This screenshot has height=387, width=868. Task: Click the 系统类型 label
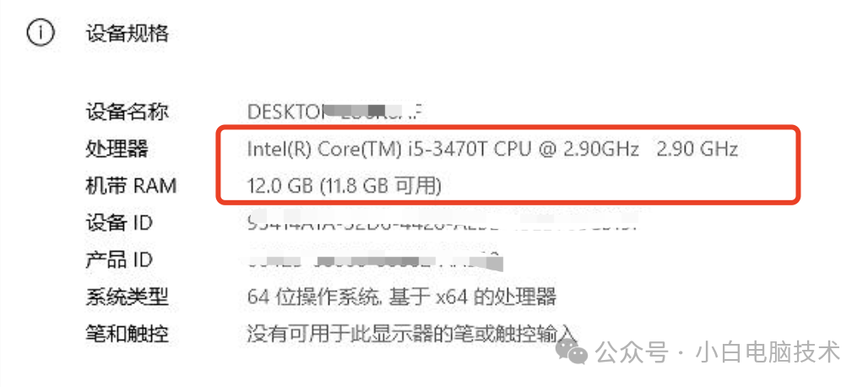point(127,297)
